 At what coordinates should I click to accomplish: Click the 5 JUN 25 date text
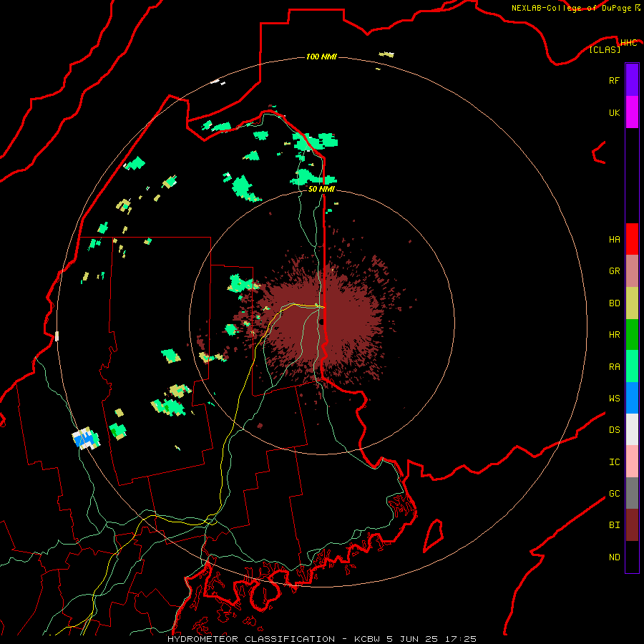(414, 639)
